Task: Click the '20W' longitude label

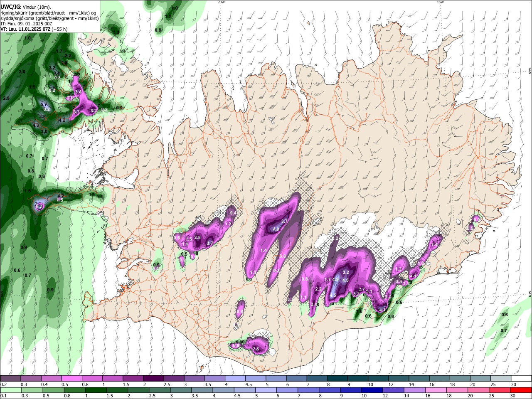Action: 221,2
